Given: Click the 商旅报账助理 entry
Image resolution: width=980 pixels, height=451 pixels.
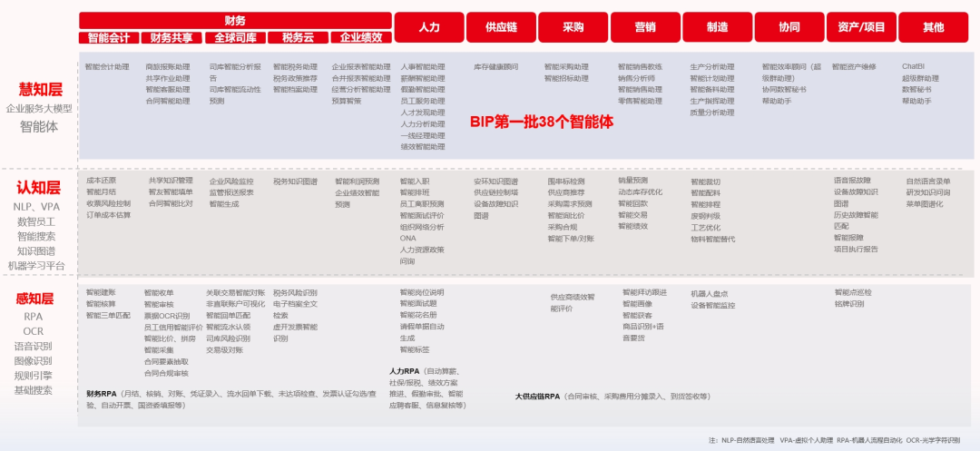Looking at the screenshot, I should click(168, 67).
